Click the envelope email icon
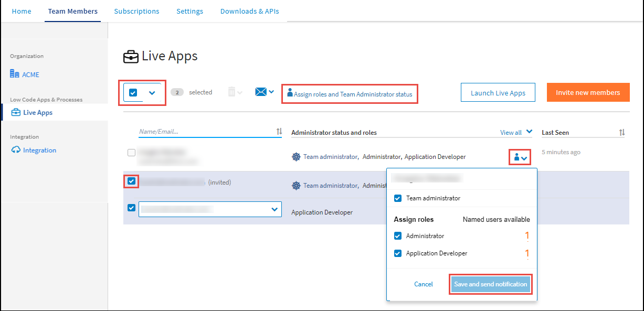The image size is (644, 311). point(261,92)
